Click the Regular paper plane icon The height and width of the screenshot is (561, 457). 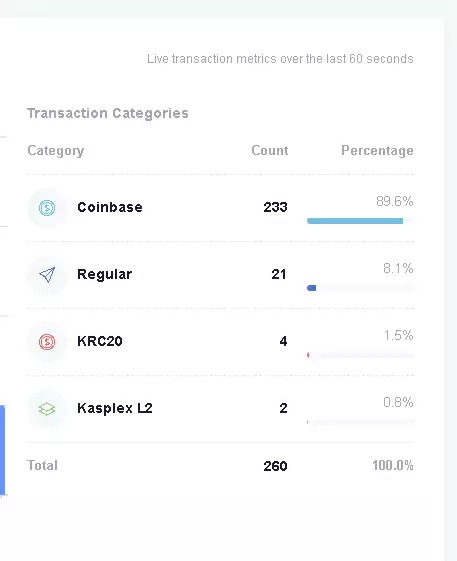click(47, 275)
